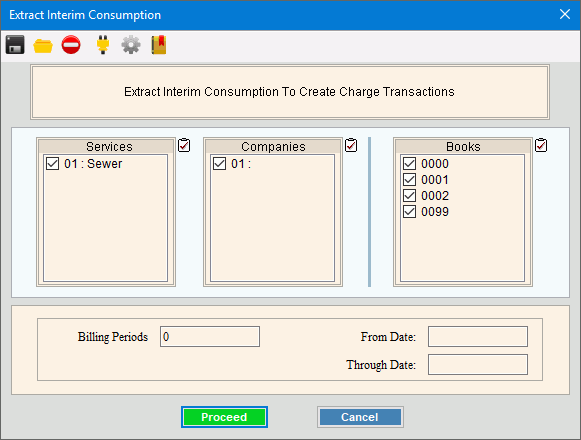Click the bookmarked book icon
Viewport: 581px width, 440px height.
click(159, 45)
